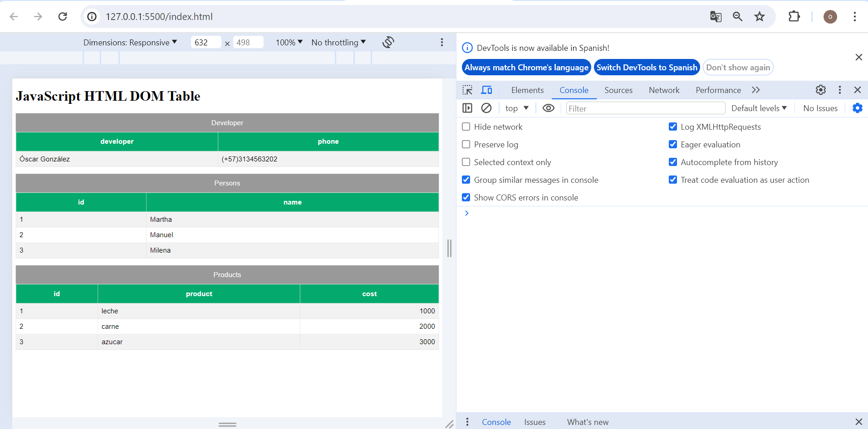Screen dimensions: 868x429
Task: Open Default levels dropdown
Action: pyautogui.click(x=759, y=108)
